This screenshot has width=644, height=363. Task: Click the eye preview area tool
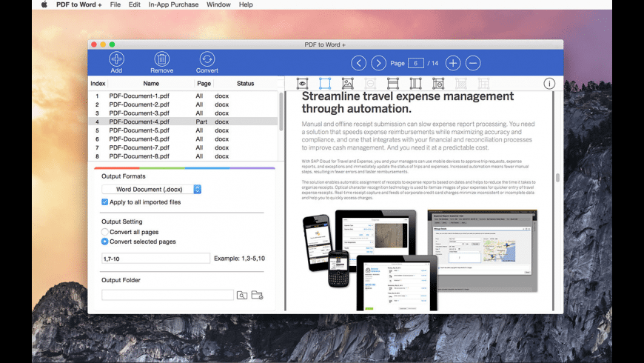(x=303, y=84)
